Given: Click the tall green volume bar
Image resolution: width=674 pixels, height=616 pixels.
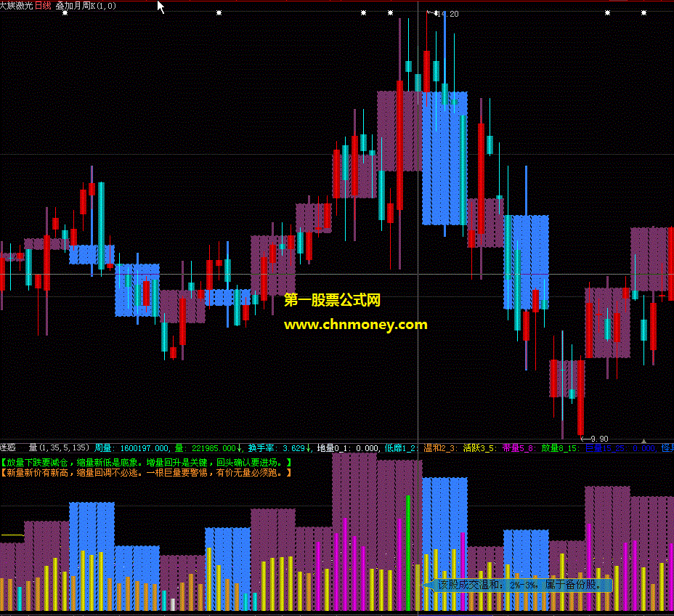Looking at the screenshot, I should point(408,553).
